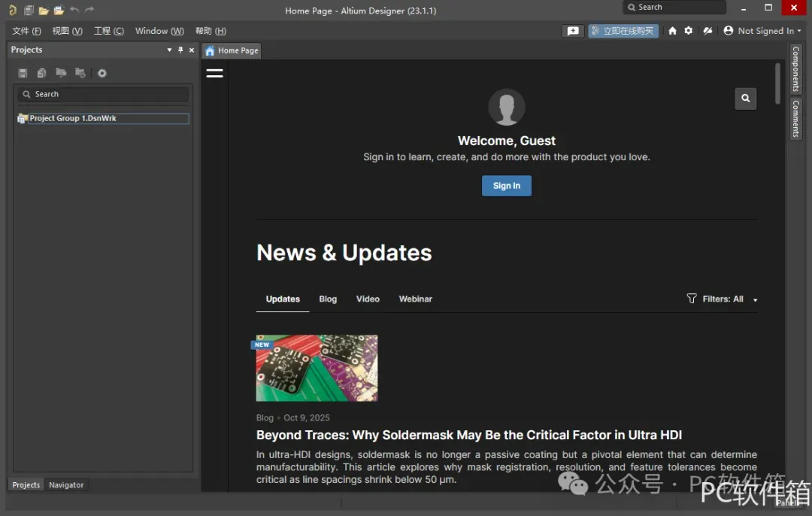Viewport: 812px width, 516px height.
Task: Click the notifications icon beside the gear
Action: click(x=707, y=31)
